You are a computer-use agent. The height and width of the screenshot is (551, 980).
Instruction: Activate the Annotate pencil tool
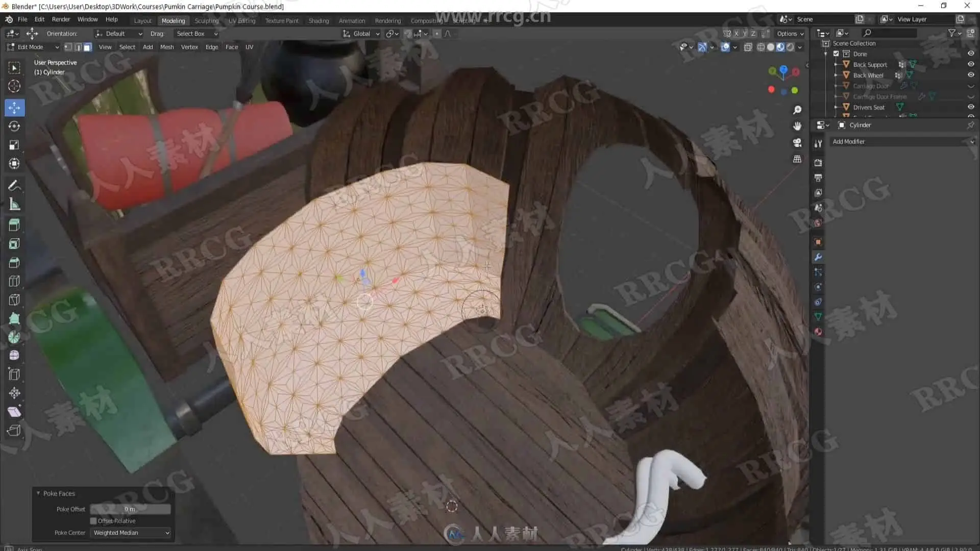click(x=14, y=186)
